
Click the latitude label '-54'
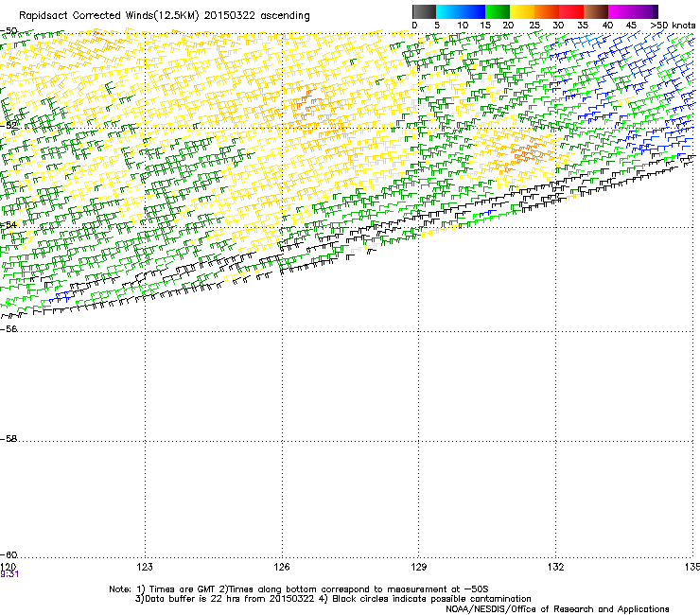[x=9, y=225]
